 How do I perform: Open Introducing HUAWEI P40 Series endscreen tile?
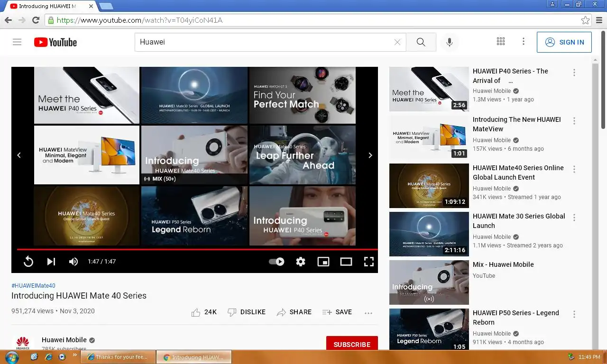(303, 216)
